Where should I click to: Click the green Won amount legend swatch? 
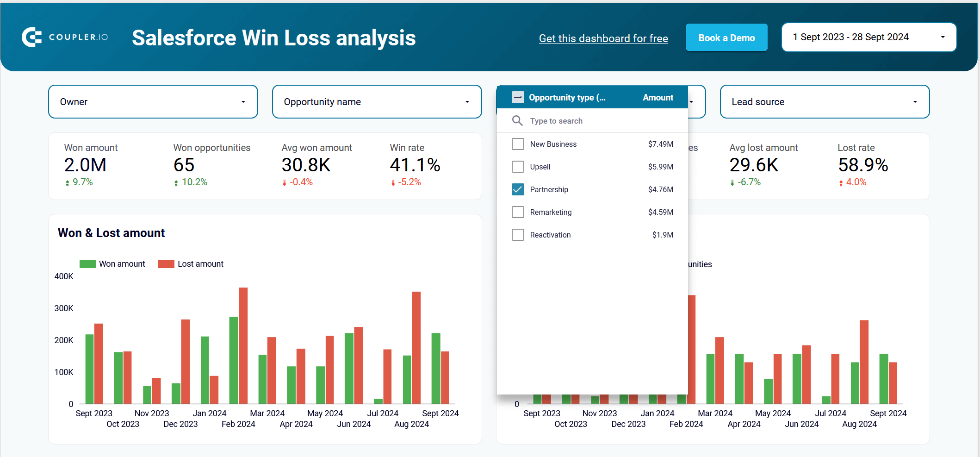[87, 264]
